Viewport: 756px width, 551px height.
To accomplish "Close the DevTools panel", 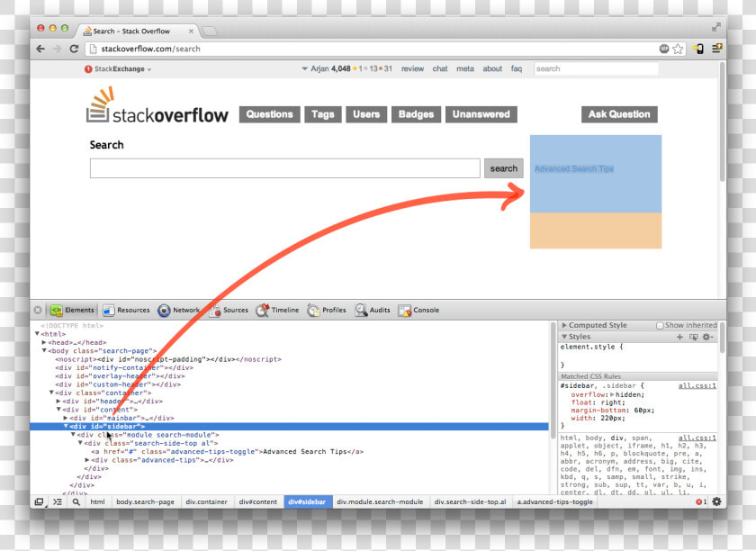I will click(x=38, y=311).
